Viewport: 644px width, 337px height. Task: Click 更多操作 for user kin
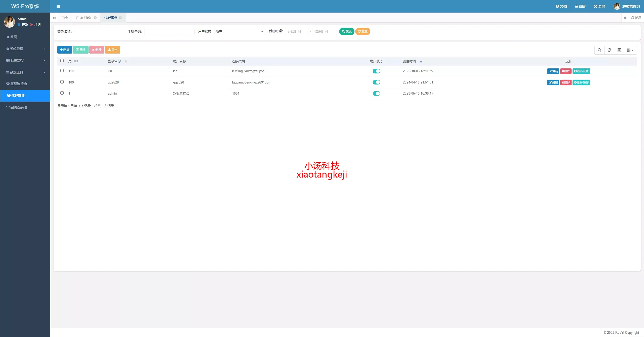coord(581,71)
